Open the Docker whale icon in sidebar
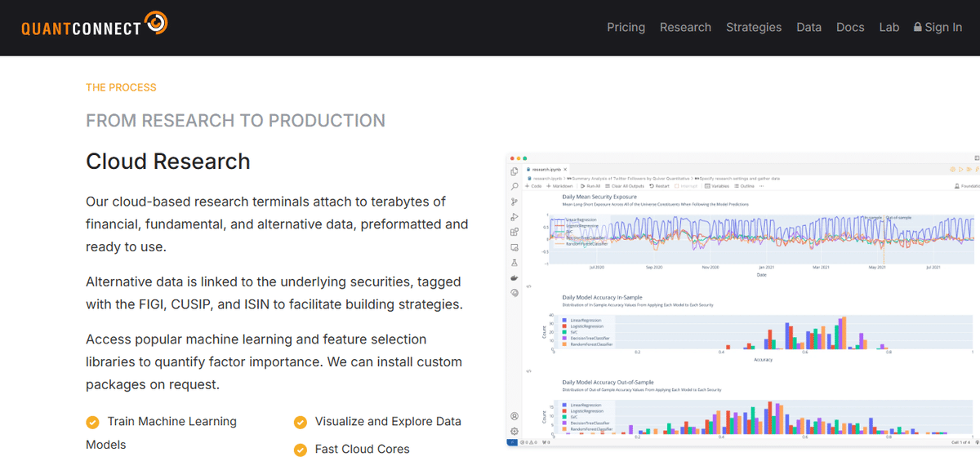 [514, 277]
